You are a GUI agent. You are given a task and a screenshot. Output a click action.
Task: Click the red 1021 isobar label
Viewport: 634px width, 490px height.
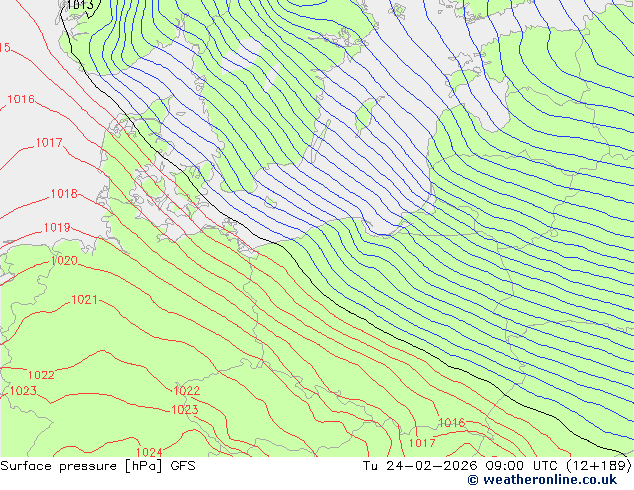pos(85,300)
